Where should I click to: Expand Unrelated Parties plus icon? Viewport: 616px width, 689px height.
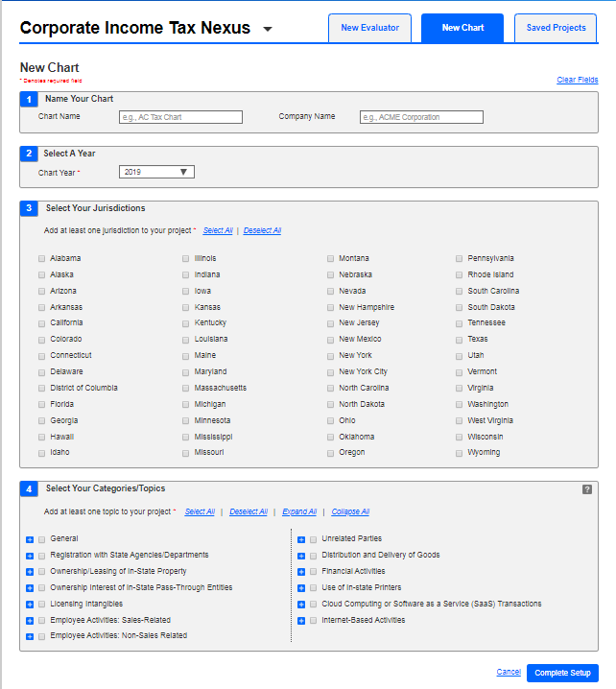tap(301, 539)
